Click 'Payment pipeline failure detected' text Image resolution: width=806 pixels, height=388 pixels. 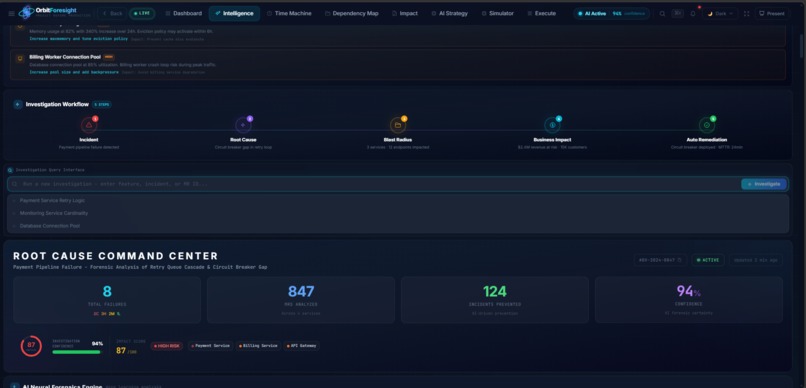[89, 147]
